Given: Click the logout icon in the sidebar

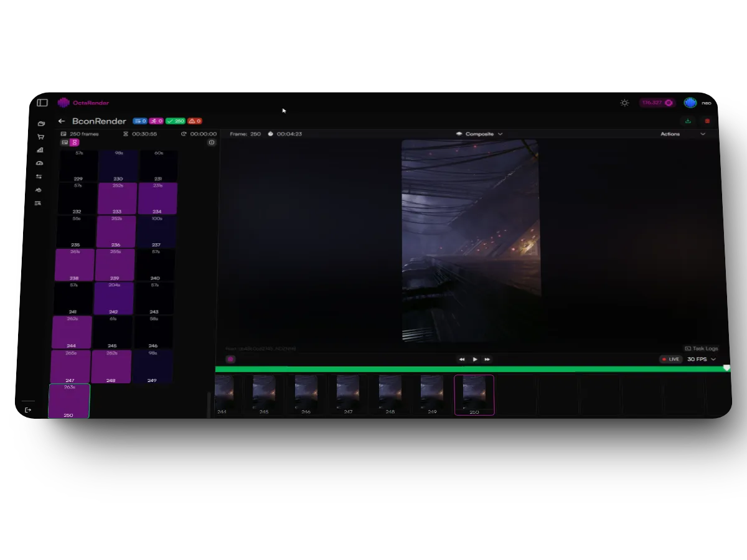Looking at the screenshot, I should pyautogui.click(x=27, y=410).
